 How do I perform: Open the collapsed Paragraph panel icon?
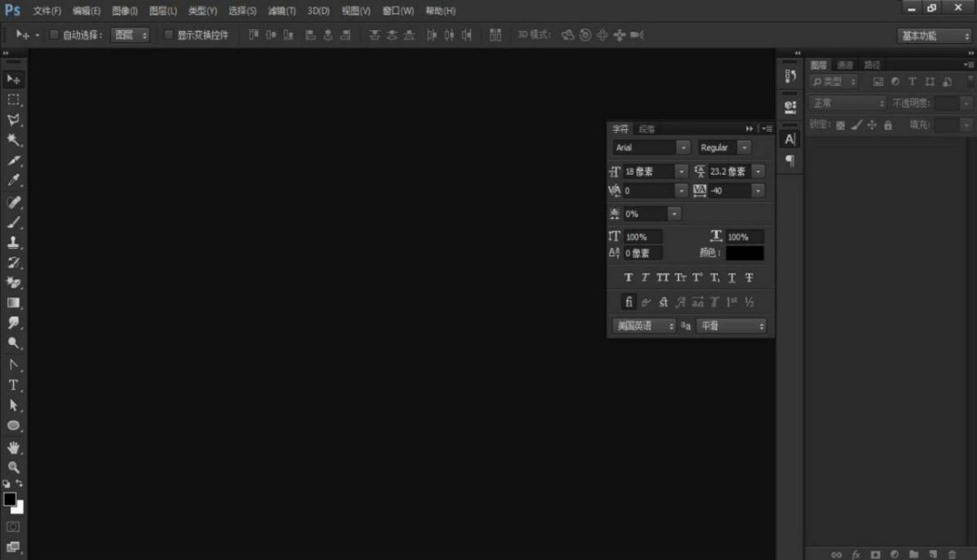(x=790, y=161)
